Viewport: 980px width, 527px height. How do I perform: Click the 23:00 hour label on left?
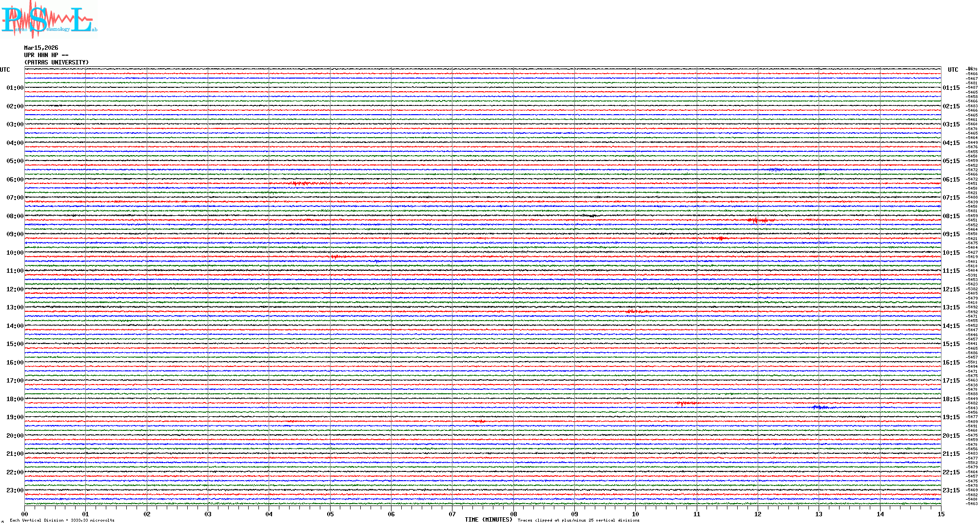(x=15, y=490)
